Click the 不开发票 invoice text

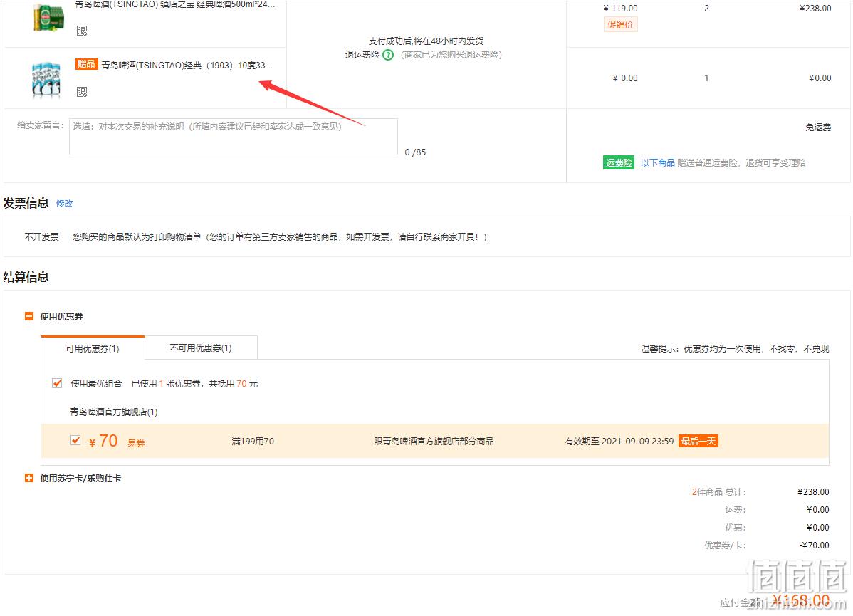(41, 236)
